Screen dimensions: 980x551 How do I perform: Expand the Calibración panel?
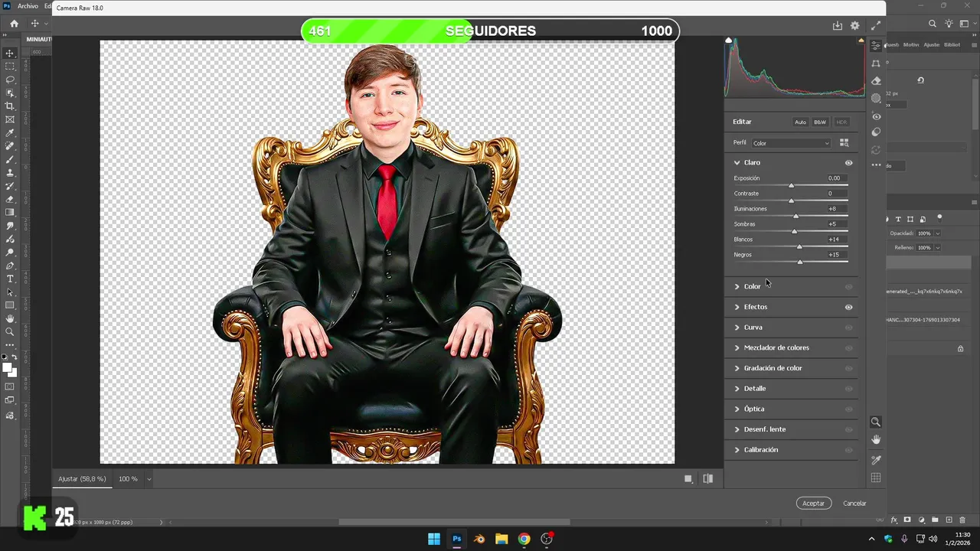pos(737,450)
